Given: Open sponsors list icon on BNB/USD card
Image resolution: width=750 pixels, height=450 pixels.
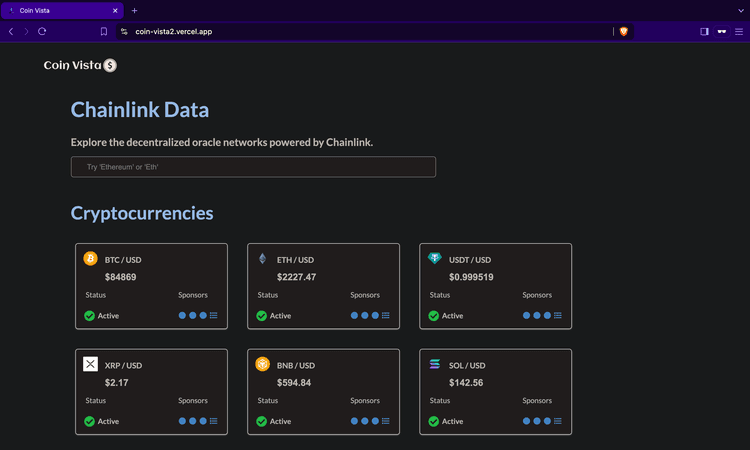Looking at the screenshot, I should tap(386, 421).
